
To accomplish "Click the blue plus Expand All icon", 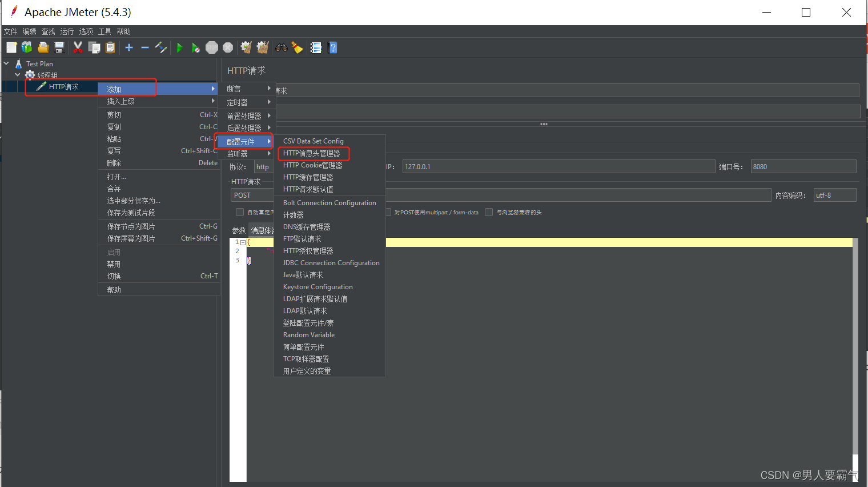I will click(129, 47).
